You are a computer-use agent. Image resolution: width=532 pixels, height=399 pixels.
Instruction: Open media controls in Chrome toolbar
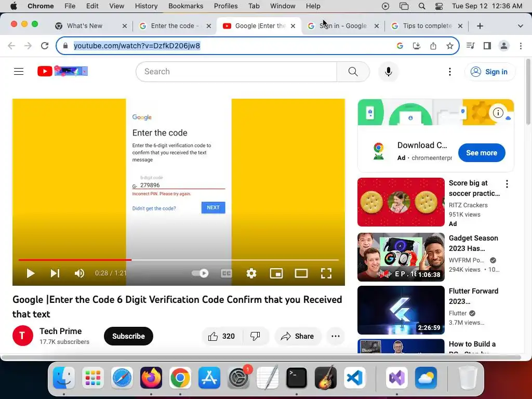coord(471,46)
